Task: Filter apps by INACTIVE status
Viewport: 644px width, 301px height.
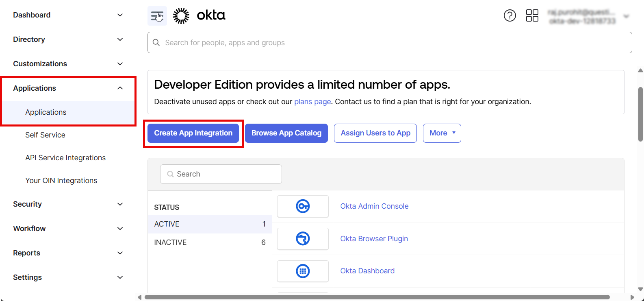Action: pyautogui.click(x=170, y=242)
